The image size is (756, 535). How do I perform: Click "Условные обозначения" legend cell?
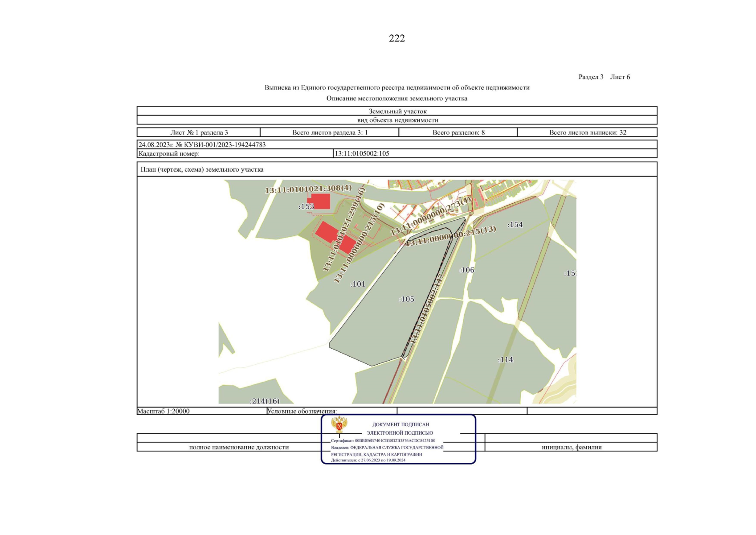[x=302, y=411]
